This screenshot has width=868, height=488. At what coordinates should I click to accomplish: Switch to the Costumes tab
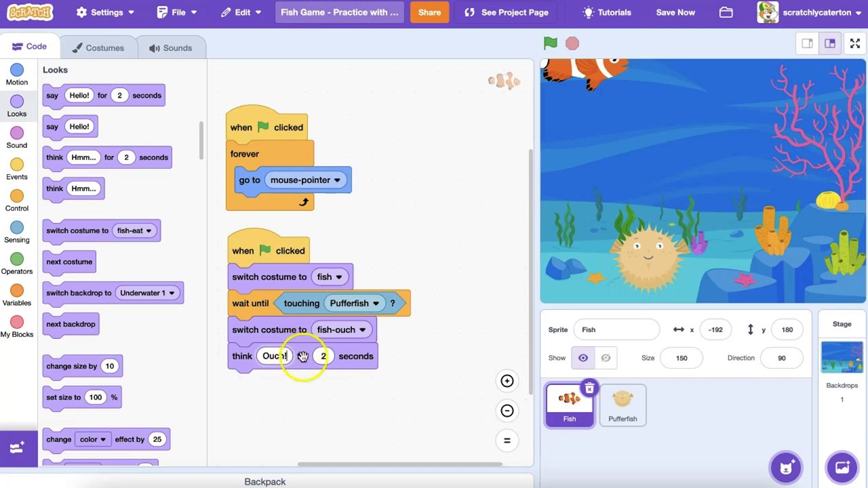point(98,47)
